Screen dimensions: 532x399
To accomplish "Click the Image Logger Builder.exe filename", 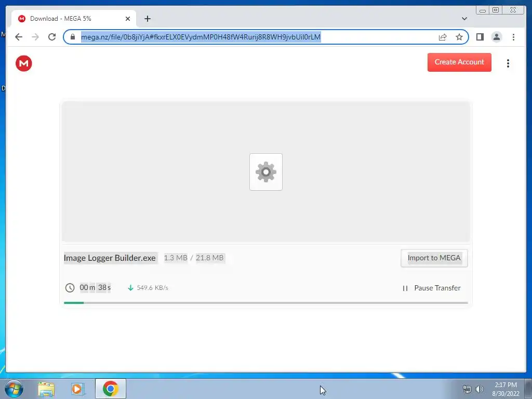I will (x=110, y=258).
